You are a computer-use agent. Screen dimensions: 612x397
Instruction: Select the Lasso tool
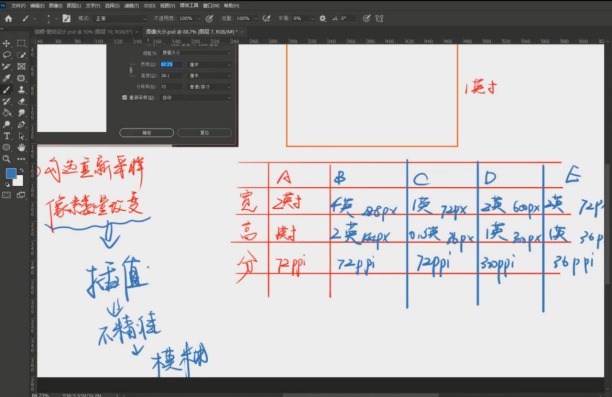tap(7, 55)
